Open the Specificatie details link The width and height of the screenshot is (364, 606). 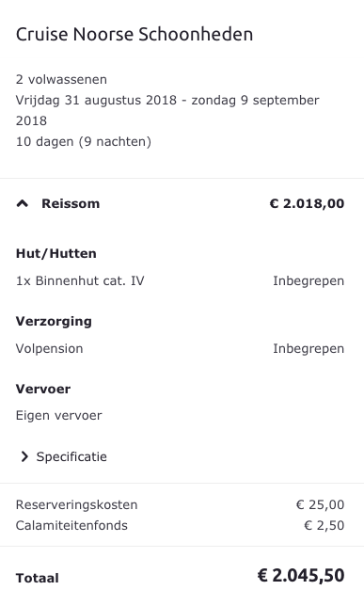click(x=71, y=456)
